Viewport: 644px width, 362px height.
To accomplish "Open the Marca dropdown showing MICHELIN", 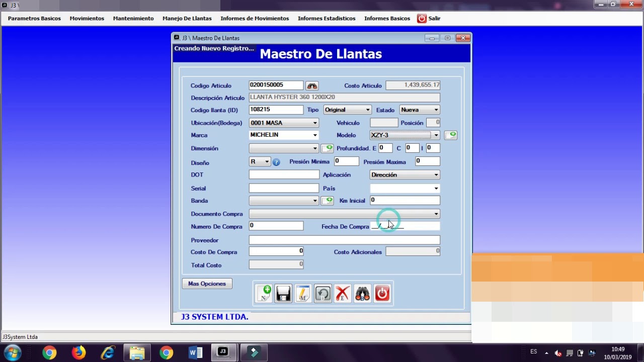I will coord(315,135).
